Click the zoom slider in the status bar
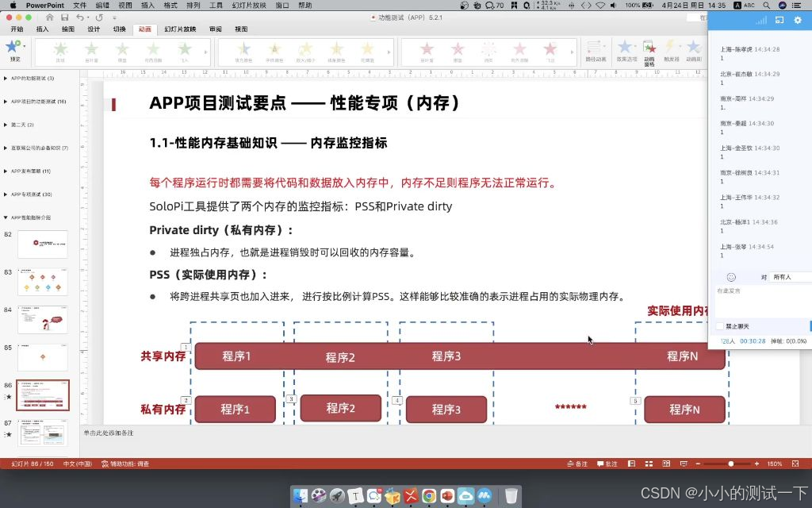812x508 pixels. pyautogui.click(x=732, y=463)
